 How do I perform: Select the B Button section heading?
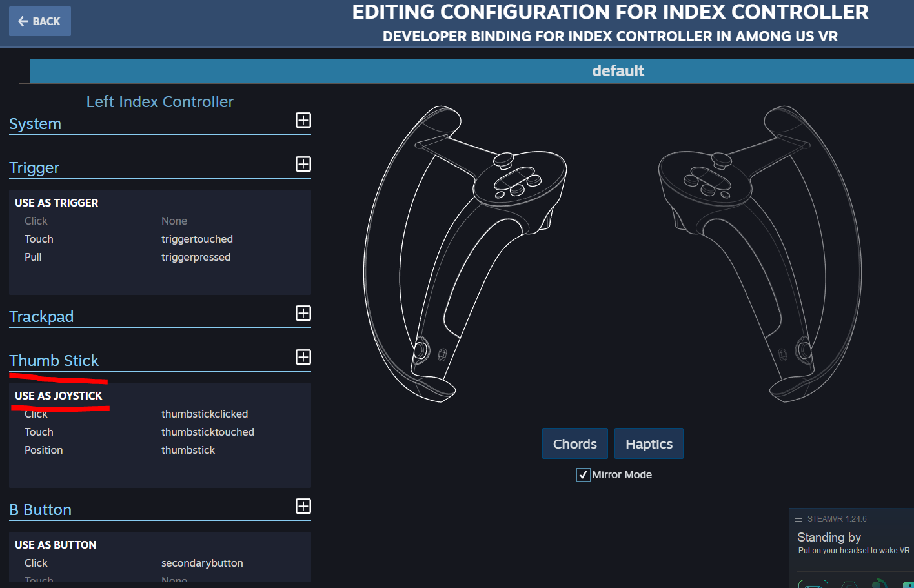pos(41,510)
